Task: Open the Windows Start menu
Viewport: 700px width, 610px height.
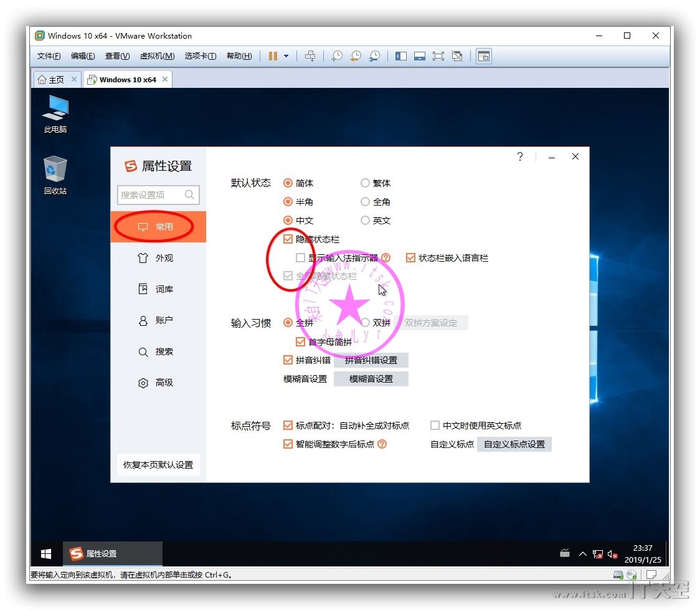Action: click(46, 554)
